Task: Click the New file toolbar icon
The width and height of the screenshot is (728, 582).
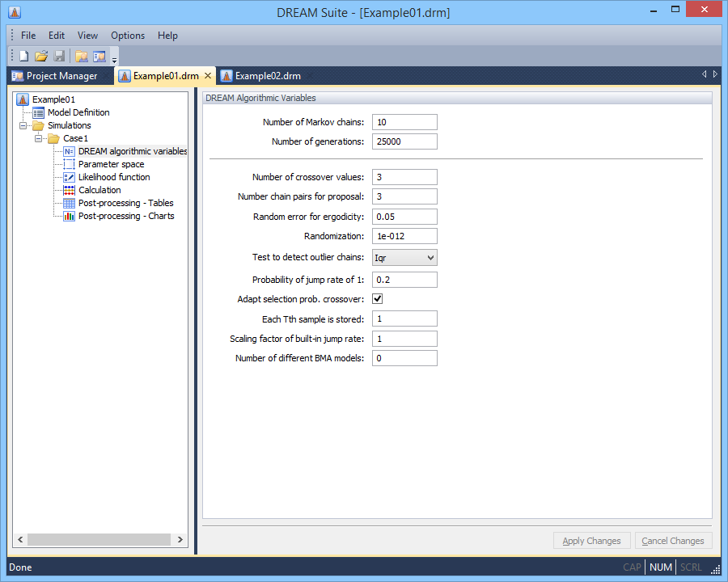Action: pos(23,56)
